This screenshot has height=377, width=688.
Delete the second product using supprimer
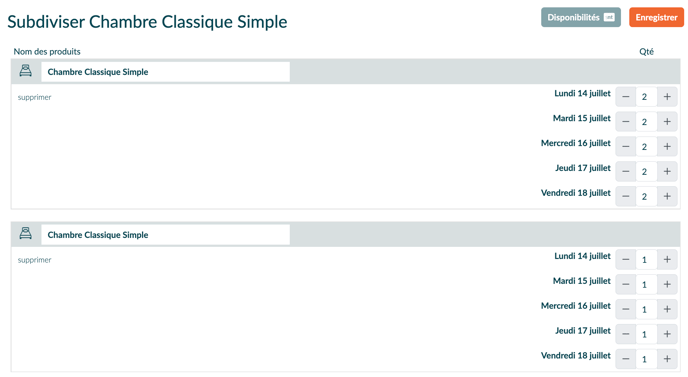click(x=35, y=260)
